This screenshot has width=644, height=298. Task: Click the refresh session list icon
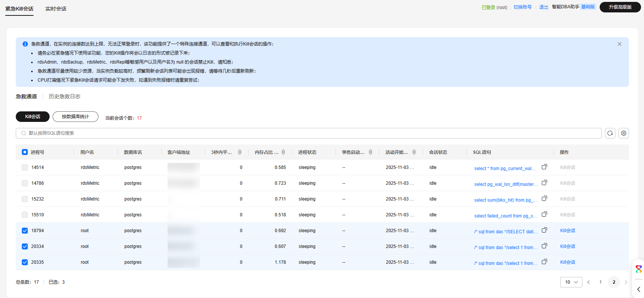click(x=610, y=133)
